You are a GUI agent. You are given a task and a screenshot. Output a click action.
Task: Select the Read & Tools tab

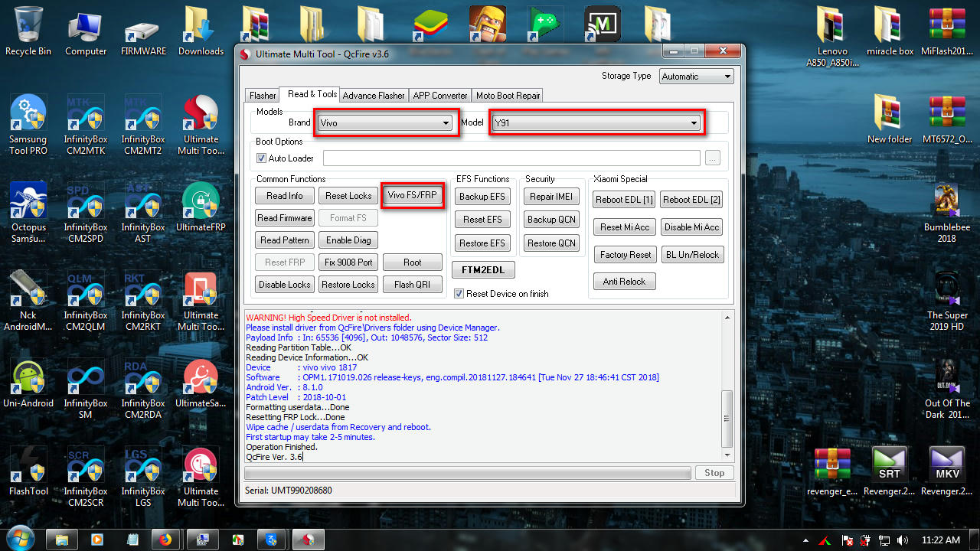[x=312, y=94]
